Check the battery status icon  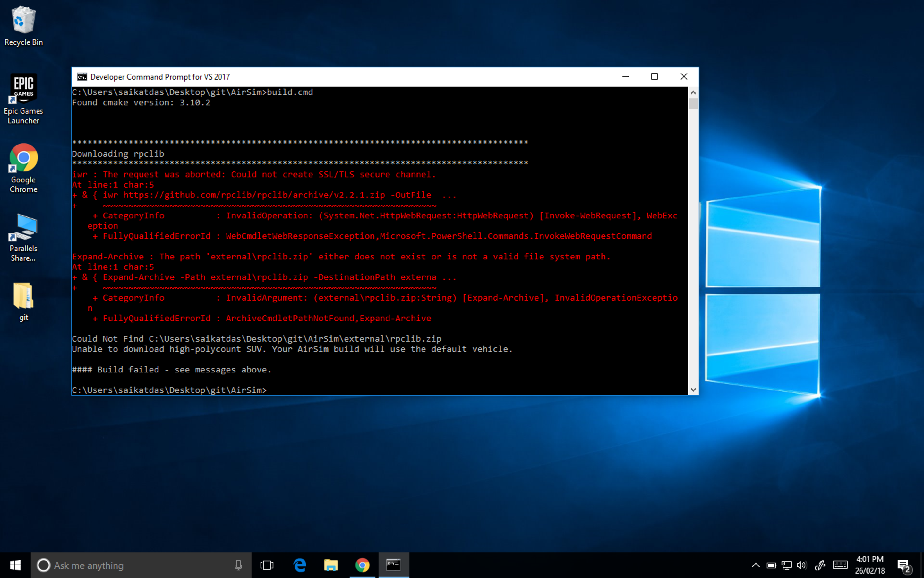(x=771, y=565)
